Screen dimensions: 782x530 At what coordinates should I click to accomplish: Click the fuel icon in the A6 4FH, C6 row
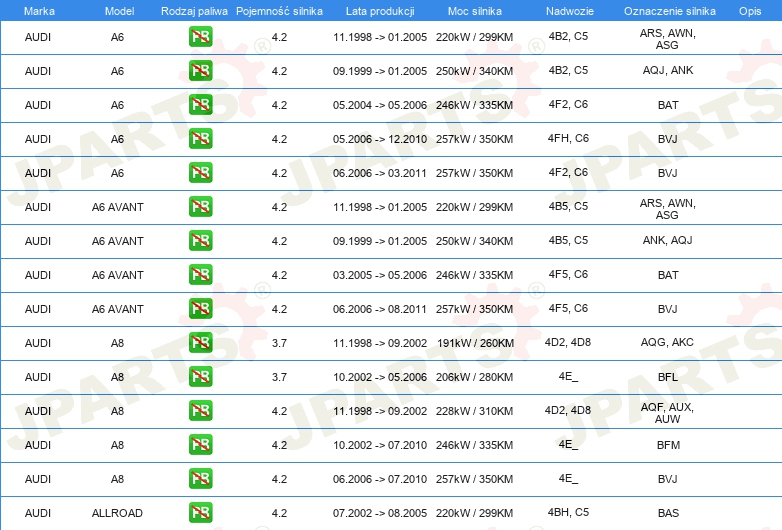click(x=200, y=139)
